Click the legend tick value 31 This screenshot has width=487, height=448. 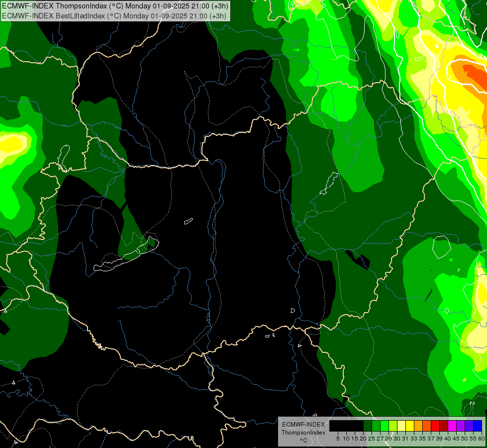(x=405, y=439)
